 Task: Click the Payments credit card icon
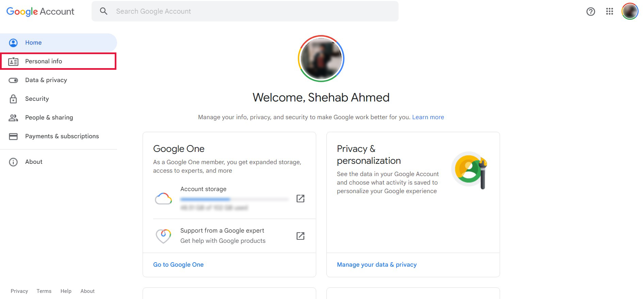coord(13,137)
